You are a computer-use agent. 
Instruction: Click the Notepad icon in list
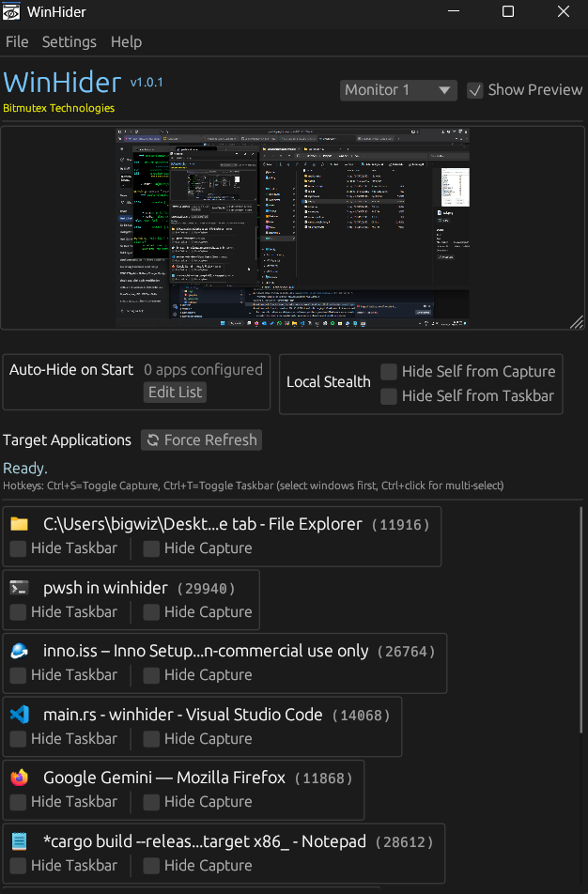pyautogui.click(x=20, y=841)
